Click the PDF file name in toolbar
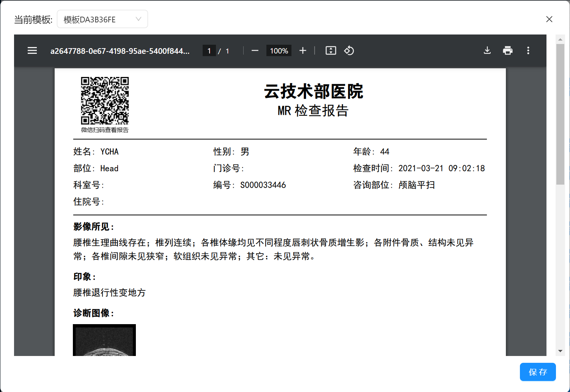Screen dimensions: 570x392 tap(120, 51)
